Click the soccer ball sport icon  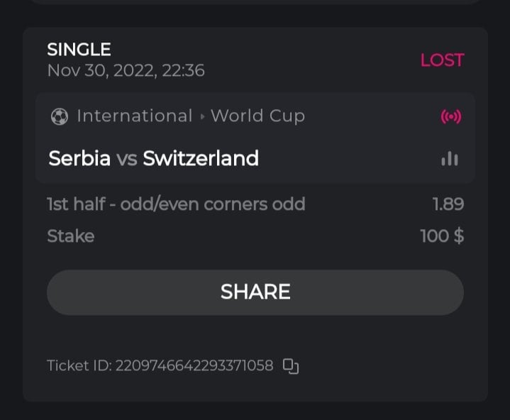pos(60,116)
